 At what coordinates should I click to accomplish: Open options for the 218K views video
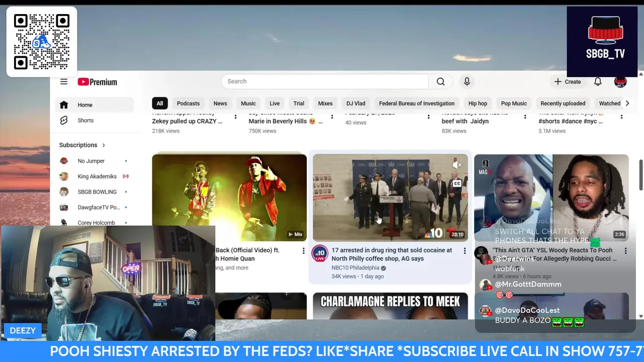235,117
